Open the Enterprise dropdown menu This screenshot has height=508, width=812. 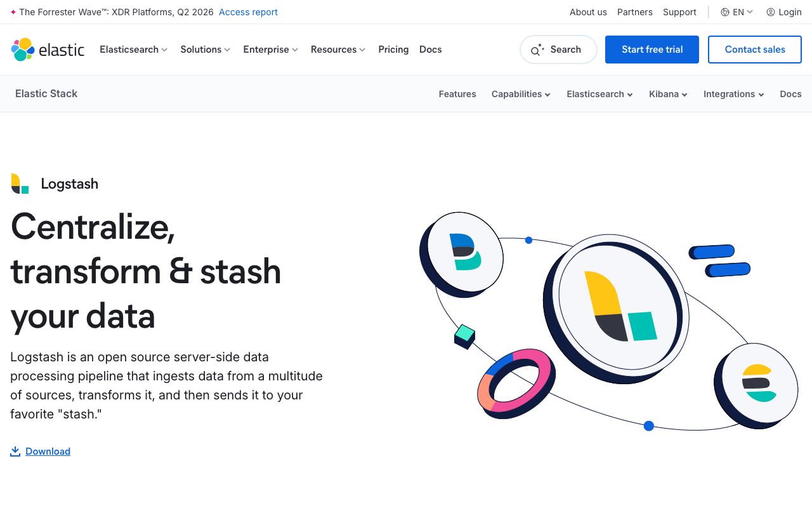[x=270, y=50]
